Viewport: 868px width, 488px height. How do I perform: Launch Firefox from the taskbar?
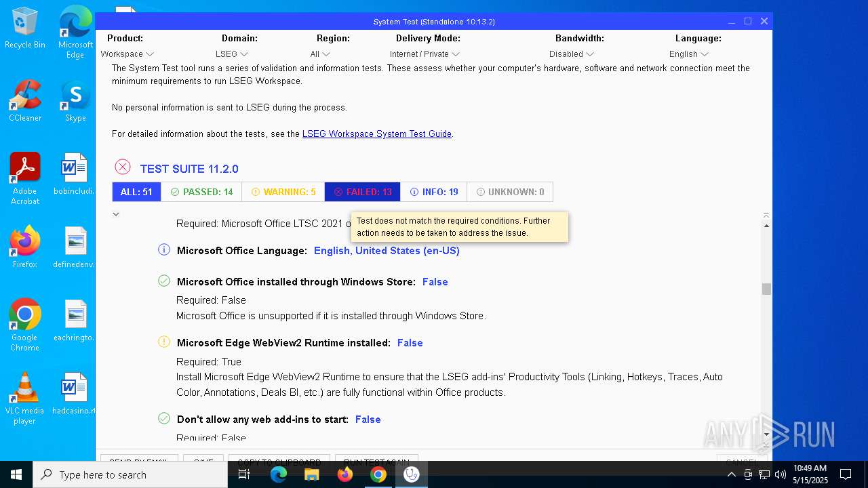coord(345,474)
